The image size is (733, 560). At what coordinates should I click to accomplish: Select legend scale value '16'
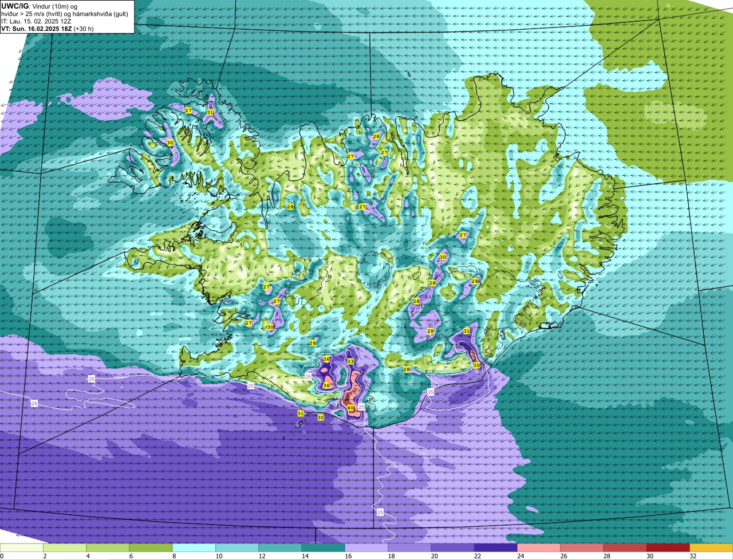click(348, 556)
